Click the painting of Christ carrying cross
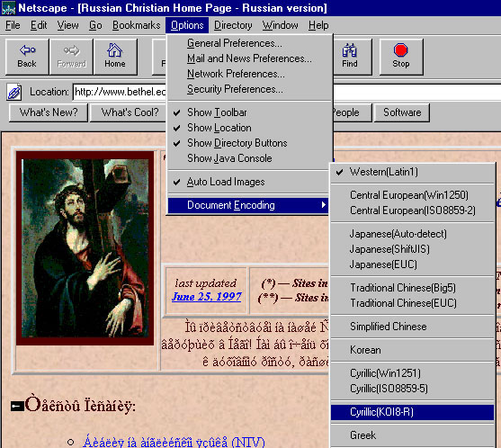501x448 pixels. [x=85, y=248]
